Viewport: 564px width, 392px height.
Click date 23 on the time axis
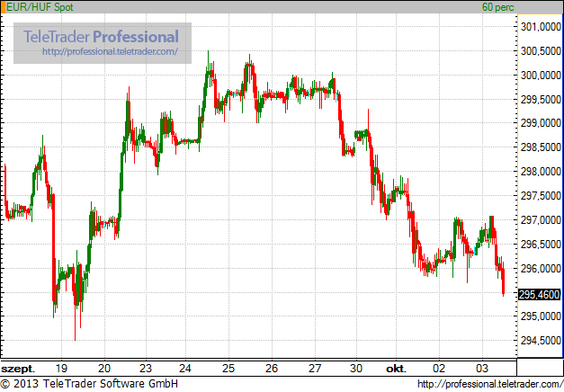[146, 369]
